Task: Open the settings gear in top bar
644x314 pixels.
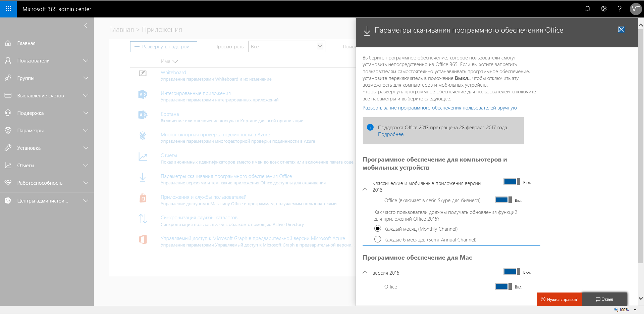Action: pyautogui.click(x=604, y=9)
